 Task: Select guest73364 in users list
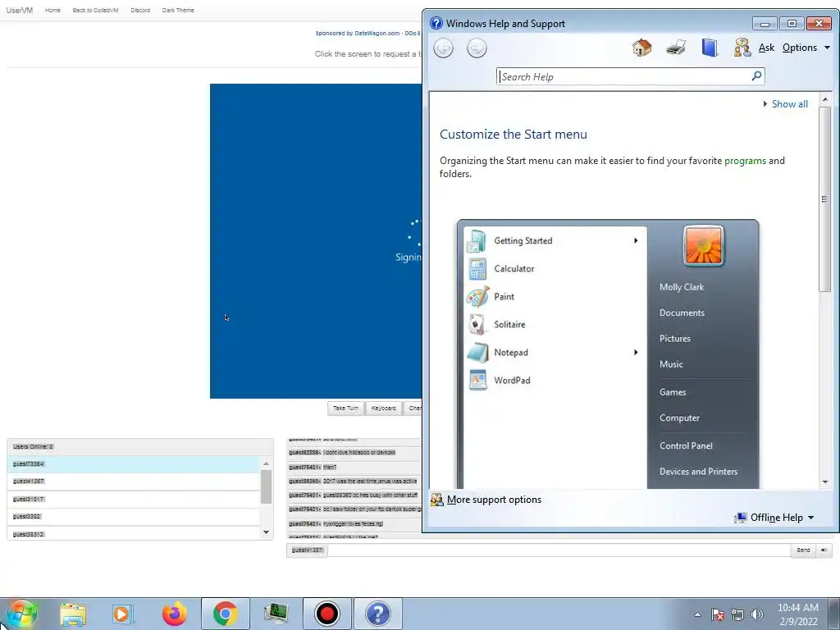[134, 464]
